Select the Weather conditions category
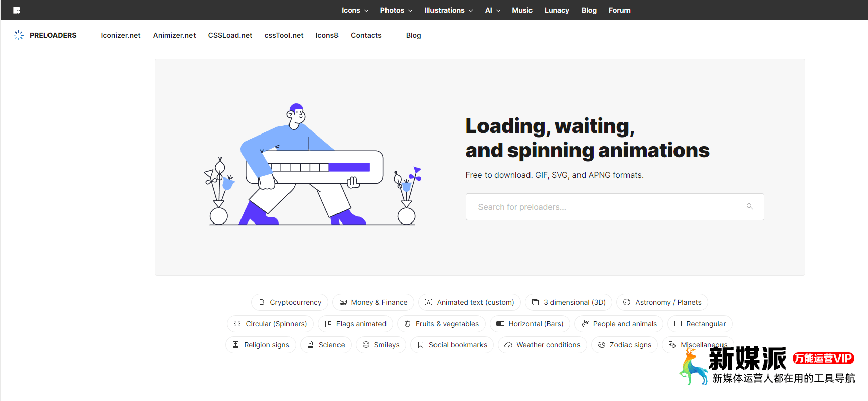The height and width of the screenshot is (401, 868). (542, 345)
